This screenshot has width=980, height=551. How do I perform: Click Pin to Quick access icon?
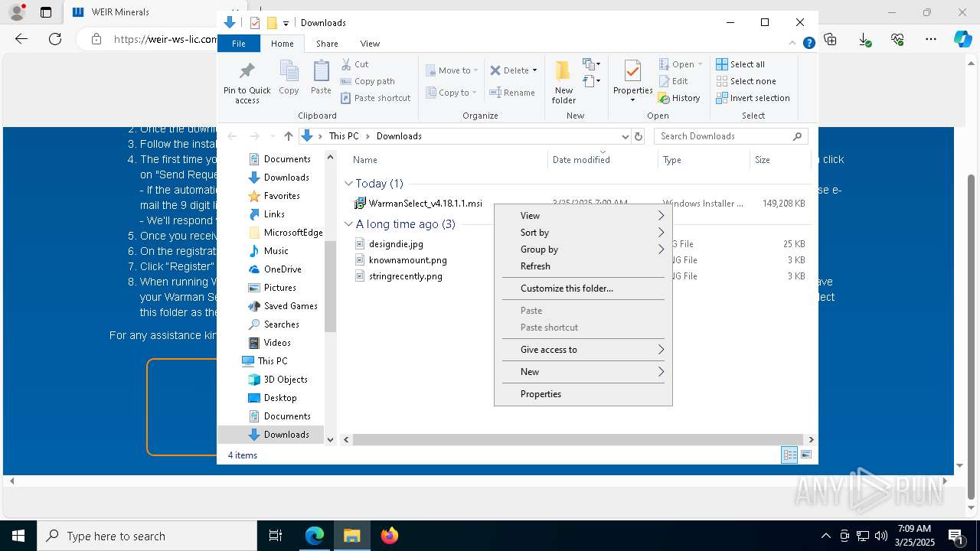tap(247, 70)
